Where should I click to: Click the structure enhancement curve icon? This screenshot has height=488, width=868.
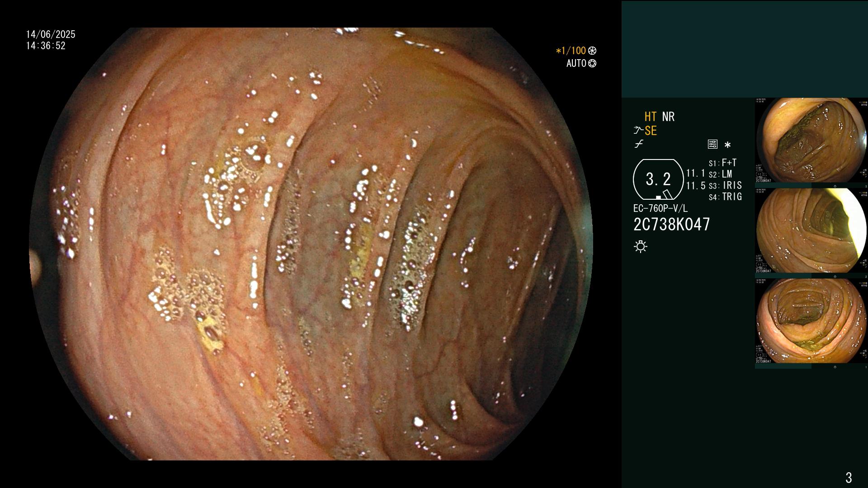click(x=638, y=131)
